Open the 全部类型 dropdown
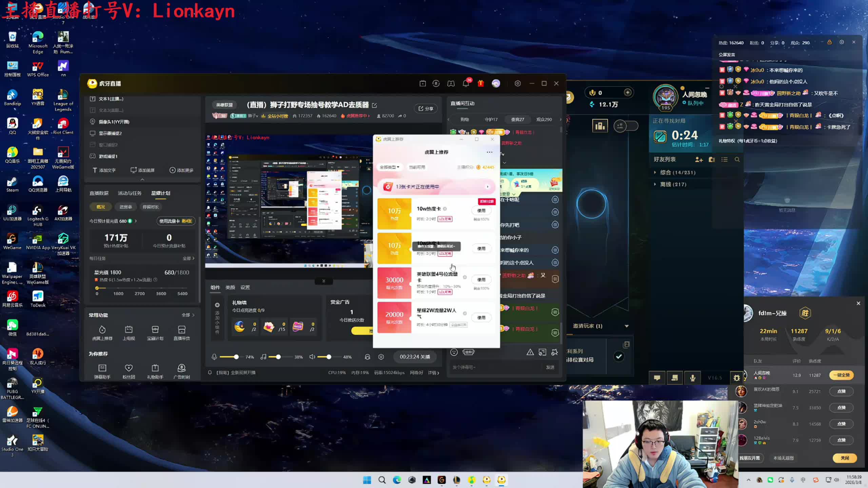The height and width of the screenshot is (488, 868). 389,167
